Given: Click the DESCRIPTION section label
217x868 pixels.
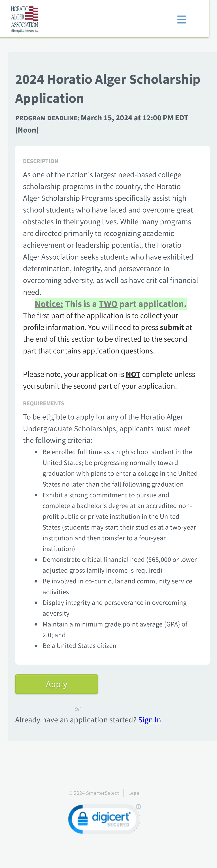Looking at the screenshot, I should [x=40, y=161].
